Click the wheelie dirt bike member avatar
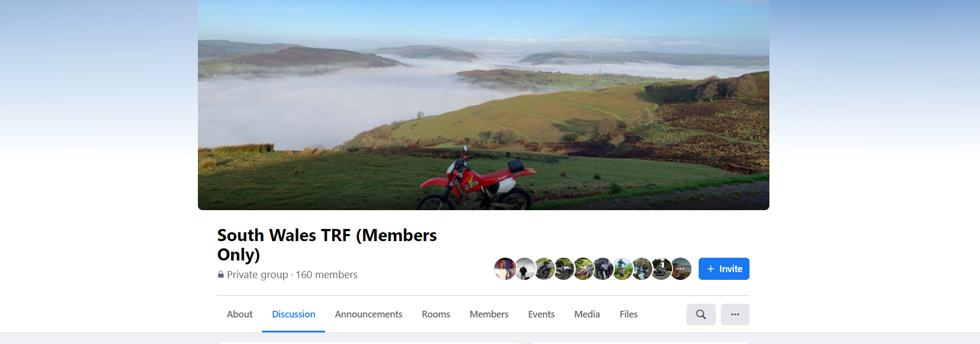 623,269
